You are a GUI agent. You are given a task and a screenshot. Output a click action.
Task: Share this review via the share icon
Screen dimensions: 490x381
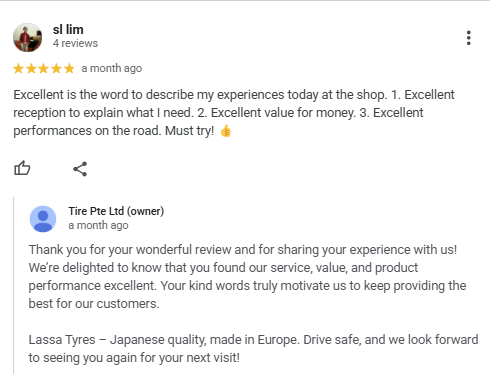(x=80, y=169)
